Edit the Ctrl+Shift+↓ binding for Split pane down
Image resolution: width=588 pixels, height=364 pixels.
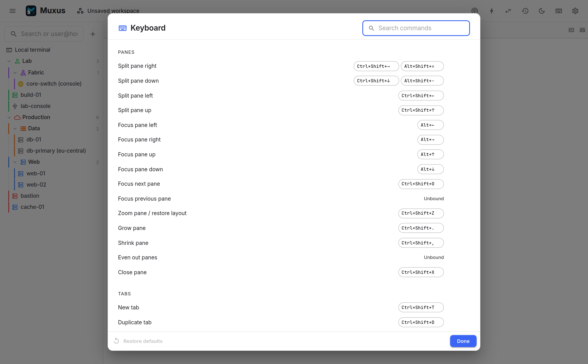(376, 81)
